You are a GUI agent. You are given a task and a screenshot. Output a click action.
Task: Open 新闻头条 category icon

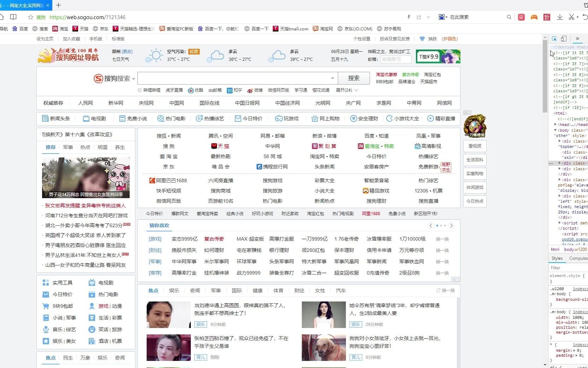(x=45, y=119)
